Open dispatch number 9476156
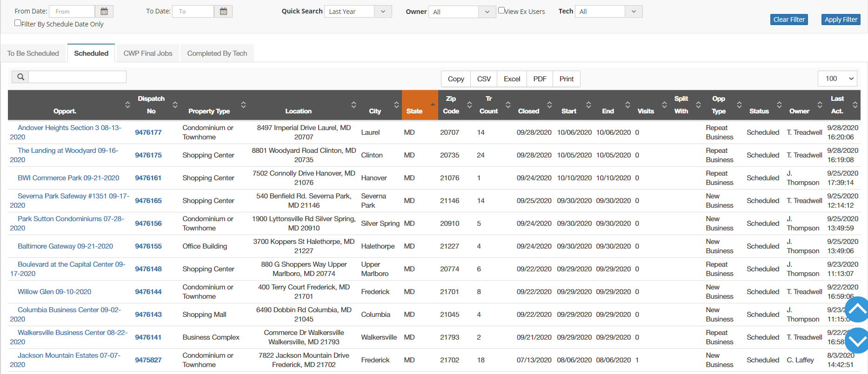Image resolution: width=868 pixels, height=374 pixels. 148,223
